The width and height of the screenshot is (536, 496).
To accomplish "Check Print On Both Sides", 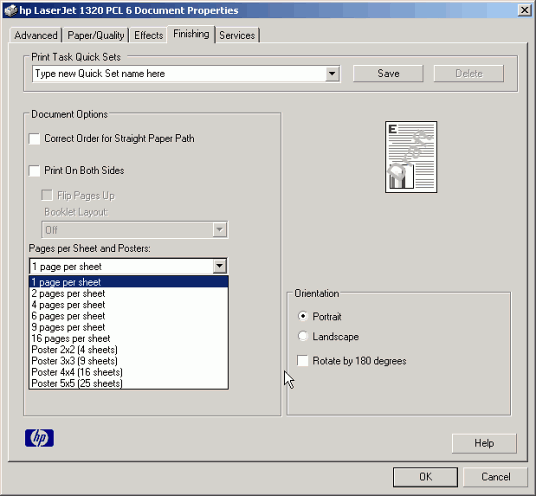I will coord(35,171).
